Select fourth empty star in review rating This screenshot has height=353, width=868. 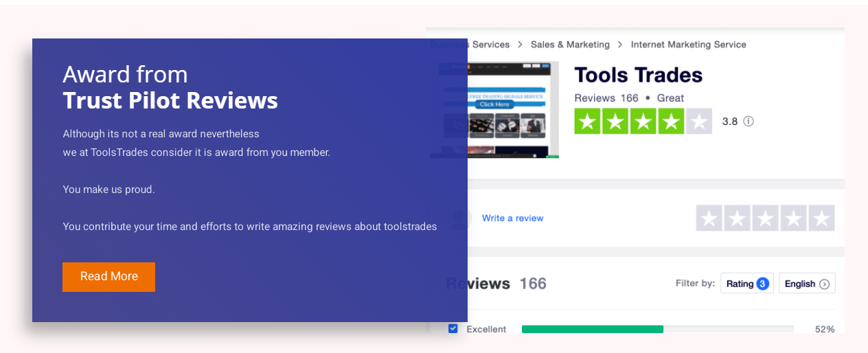793,218
